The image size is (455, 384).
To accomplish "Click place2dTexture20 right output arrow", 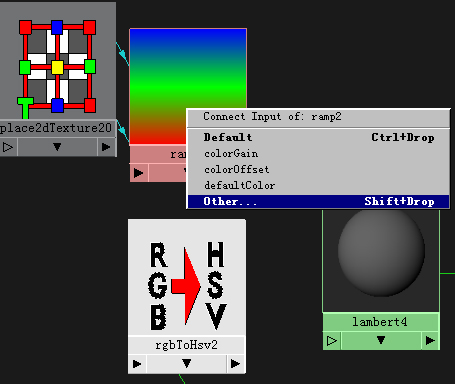I will coord(106,147).
